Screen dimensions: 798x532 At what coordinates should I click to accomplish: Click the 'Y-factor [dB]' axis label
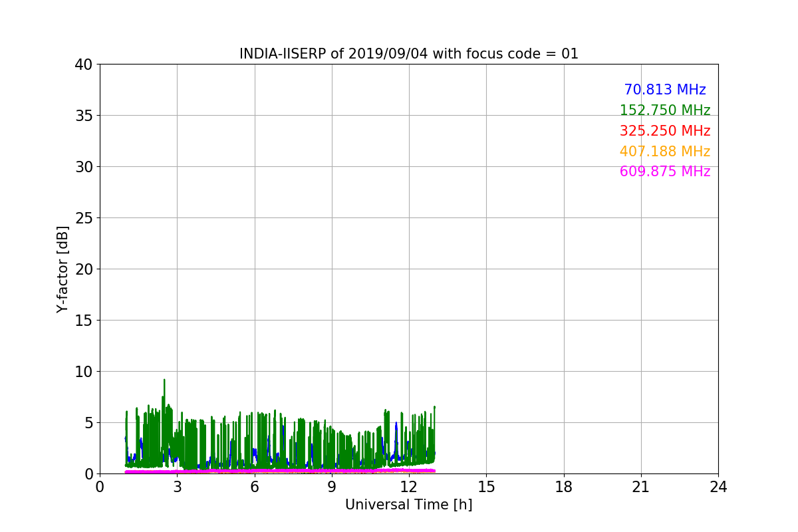tap(63, 269)
